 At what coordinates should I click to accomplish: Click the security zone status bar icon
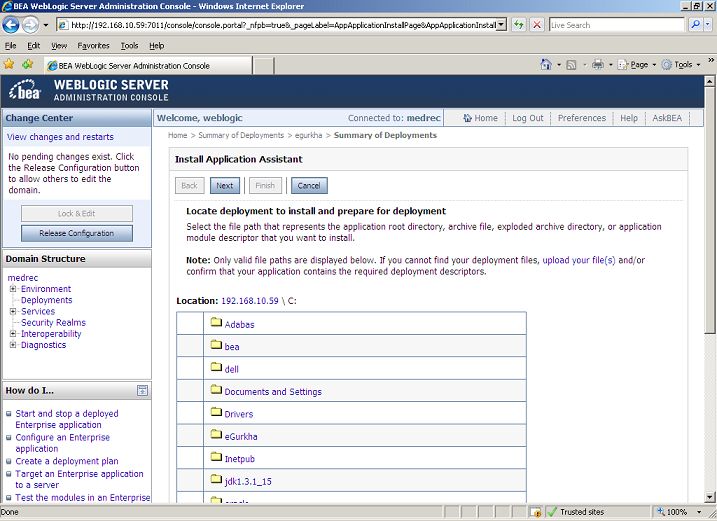[x=536, y=512]
